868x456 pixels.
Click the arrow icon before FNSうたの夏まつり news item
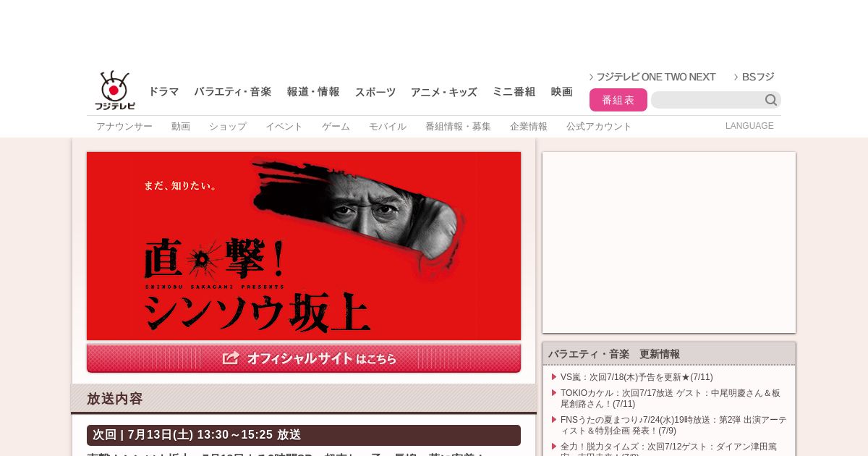point(554,419)
